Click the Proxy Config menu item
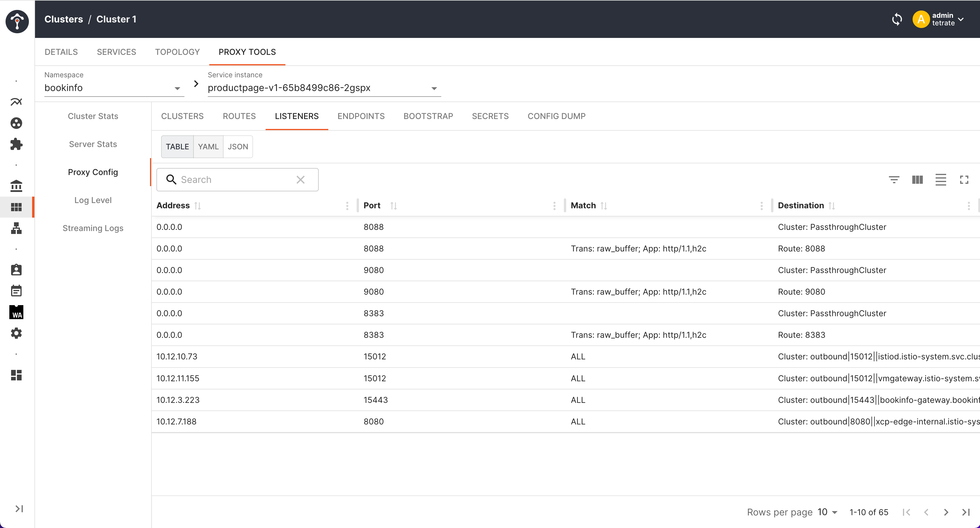This screenshot has height=528, width=980. [x=93, y=172]
